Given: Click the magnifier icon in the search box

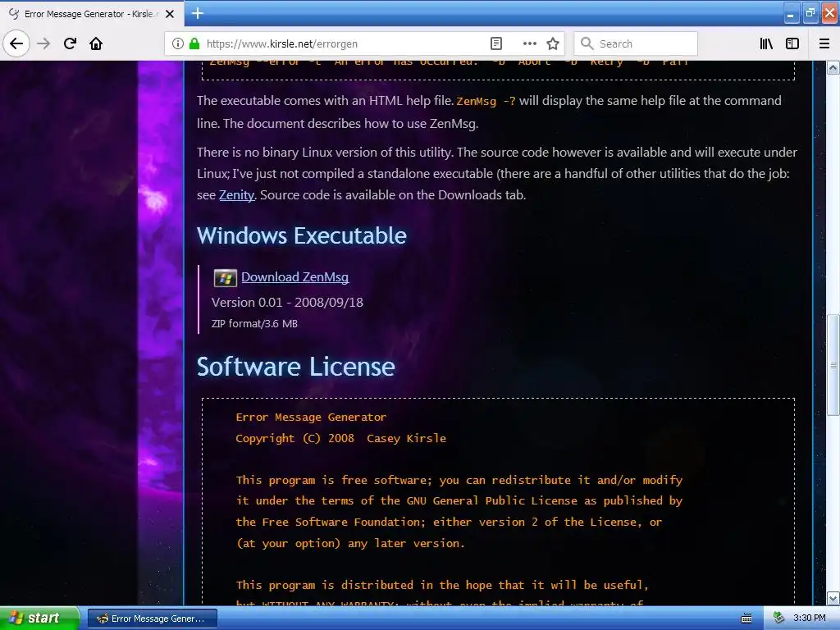Looking at the screenshot, I should coord(587,43).
